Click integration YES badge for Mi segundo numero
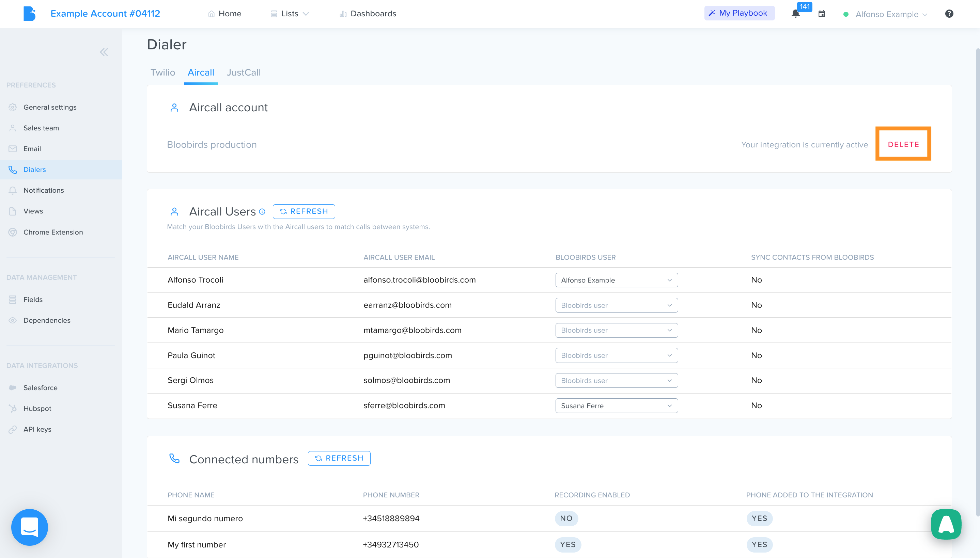980x558 pixels. (x=760, y=518)
